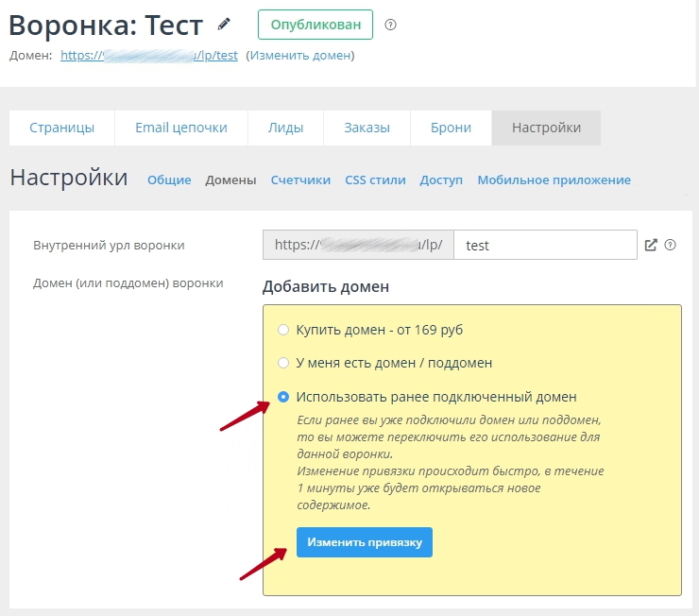Click the pencil icon to rename funnel
This screenshot has width=699, height=616.
pos(224,24)
